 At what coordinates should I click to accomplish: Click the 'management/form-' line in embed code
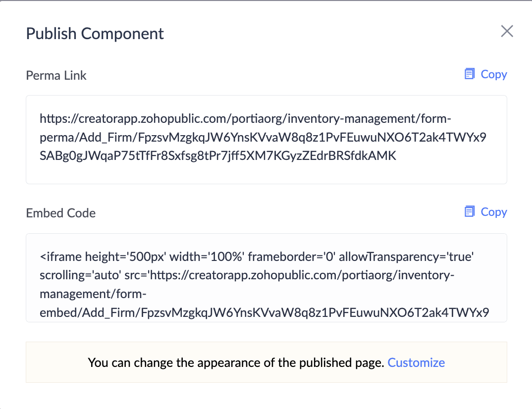coord(93,294)
